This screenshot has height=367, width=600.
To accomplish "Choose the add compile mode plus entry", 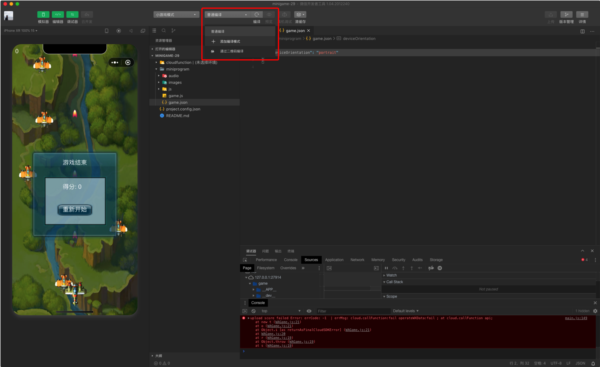I will click(x=240, y=41).
